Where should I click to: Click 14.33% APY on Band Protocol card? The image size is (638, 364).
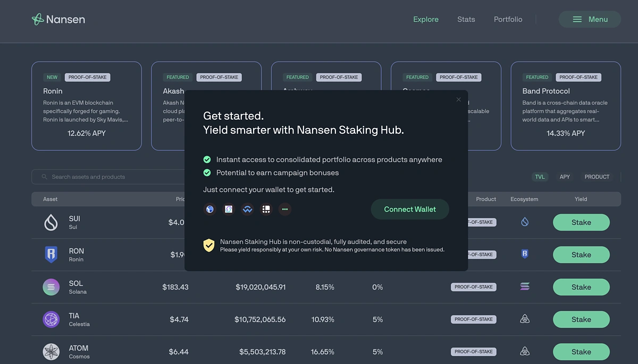[566, 133]
